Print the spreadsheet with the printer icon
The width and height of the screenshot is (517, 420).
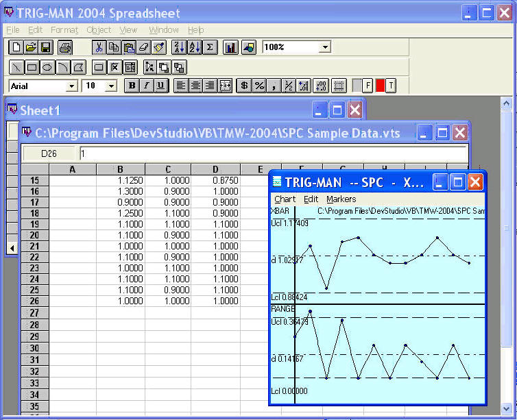pyautogui.click(x=65, y=47)
